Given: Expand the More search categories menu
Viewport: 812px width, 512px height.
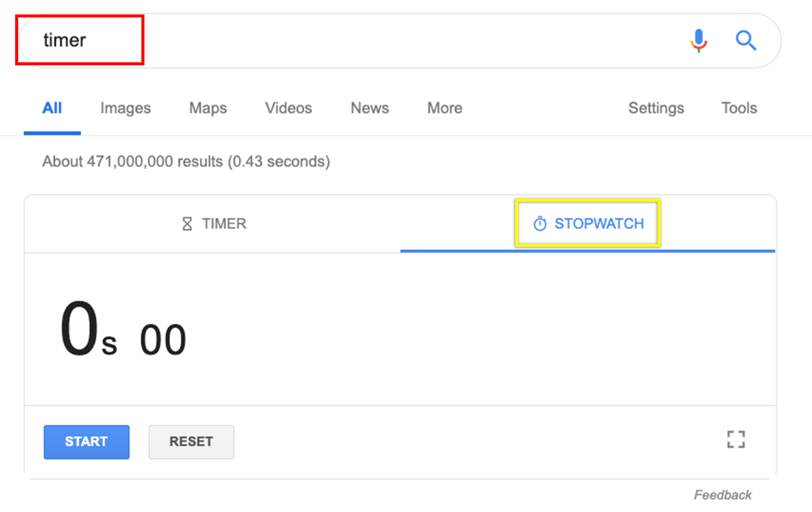Looking at the screenshot, I should click(x=445, y=108).
